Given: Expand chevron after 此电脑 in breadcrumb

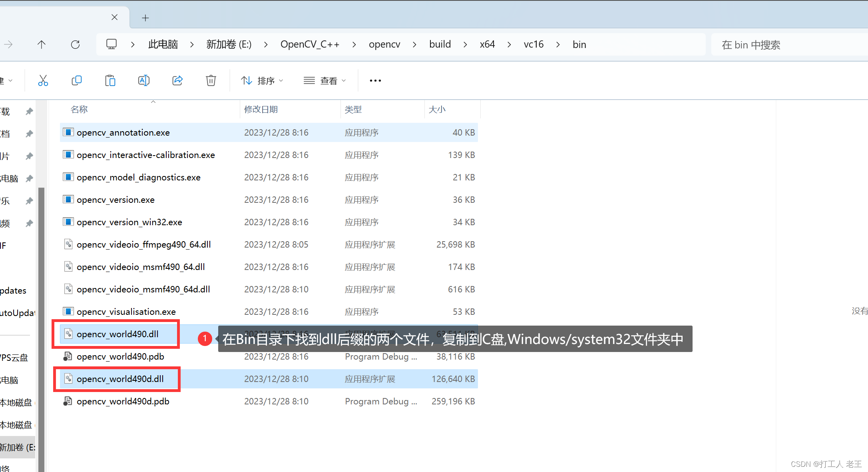Looking at the screenshot, I should tap(192, 44).
